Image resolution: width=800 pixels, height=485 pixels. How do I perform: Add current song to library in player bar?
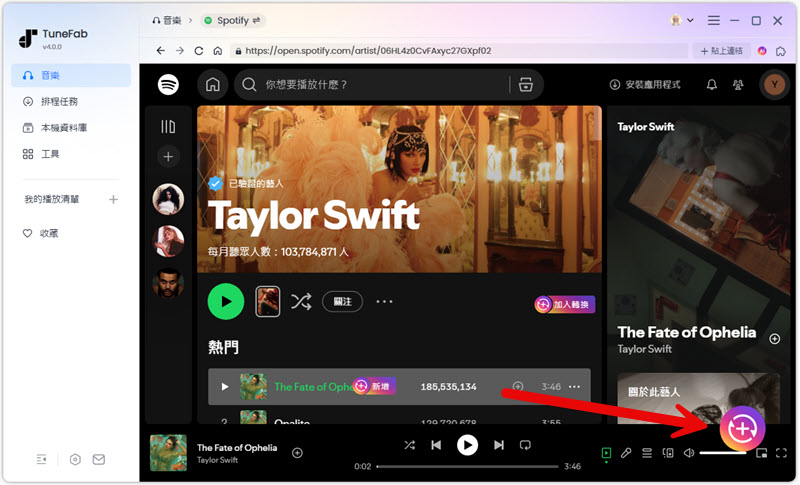click(297, 453)
